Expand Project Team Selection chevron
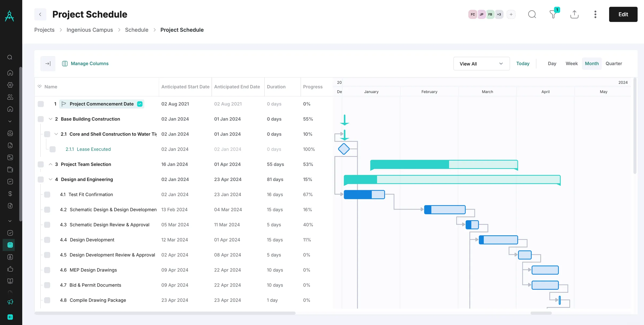Image resolution: width=644 pixels, height=325 pixels. pyautogui.click(x=50, y=164)
